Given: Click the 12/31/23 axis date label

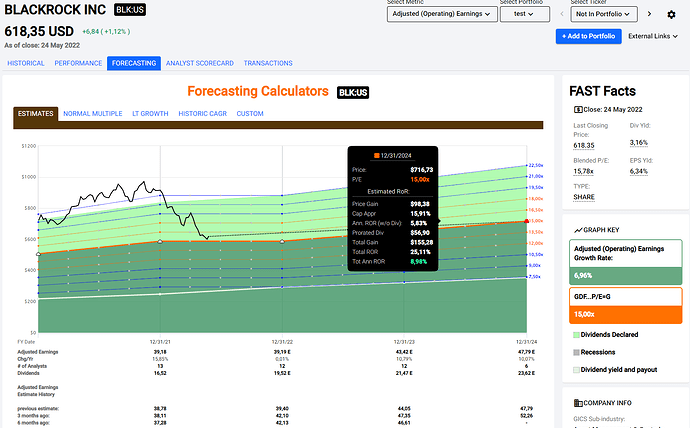Looking at the screenshot, I should click(x=404, y=342).
